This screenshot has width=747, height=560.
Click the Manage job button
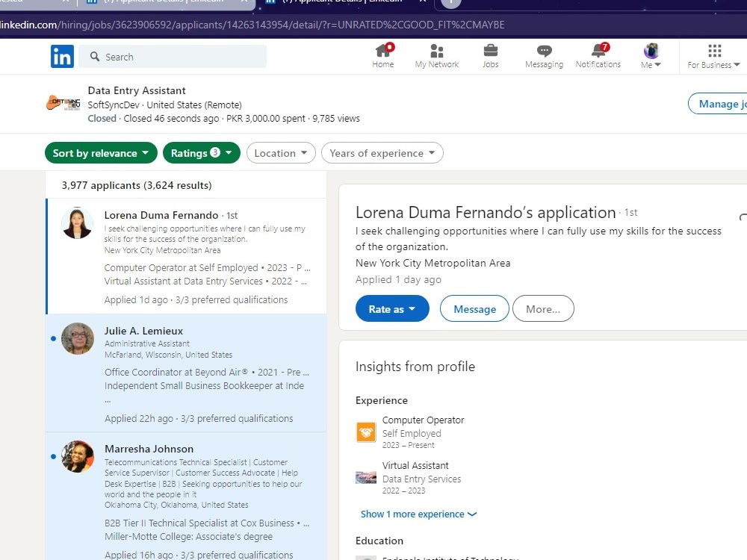pos(717,104)
